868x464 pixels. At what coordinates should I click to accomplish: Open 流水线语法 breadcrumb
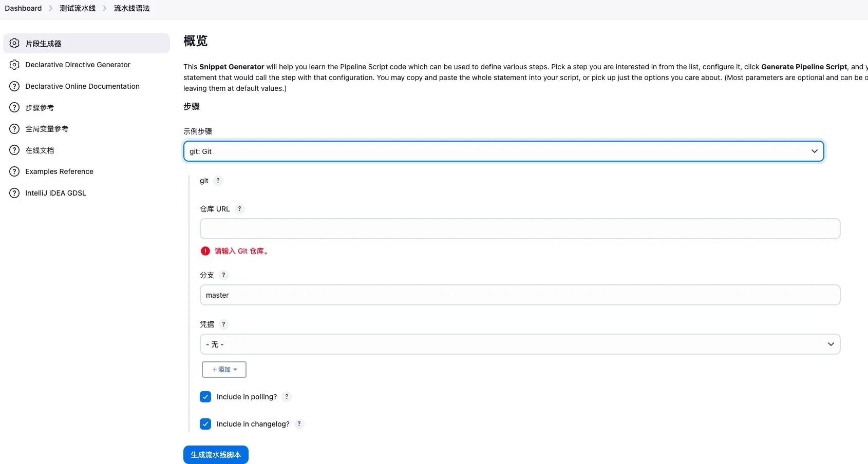[132, 8]
